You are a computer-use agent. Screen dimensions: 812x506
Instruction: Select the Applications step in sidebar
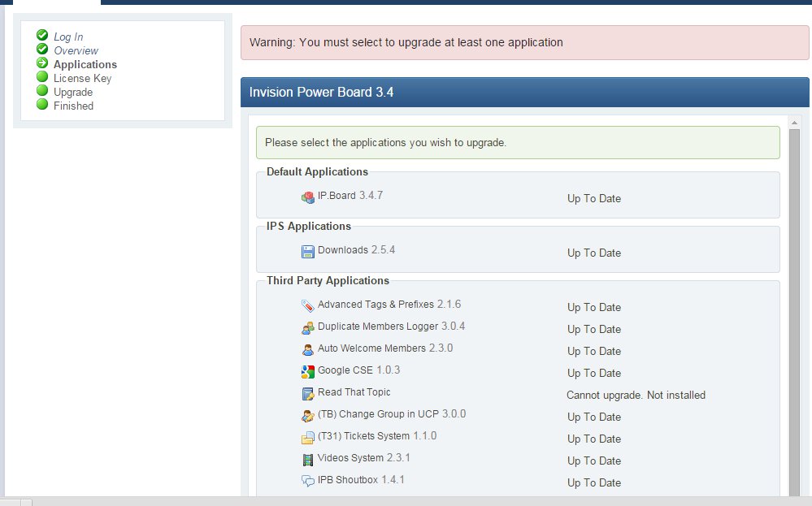point(85,64)
